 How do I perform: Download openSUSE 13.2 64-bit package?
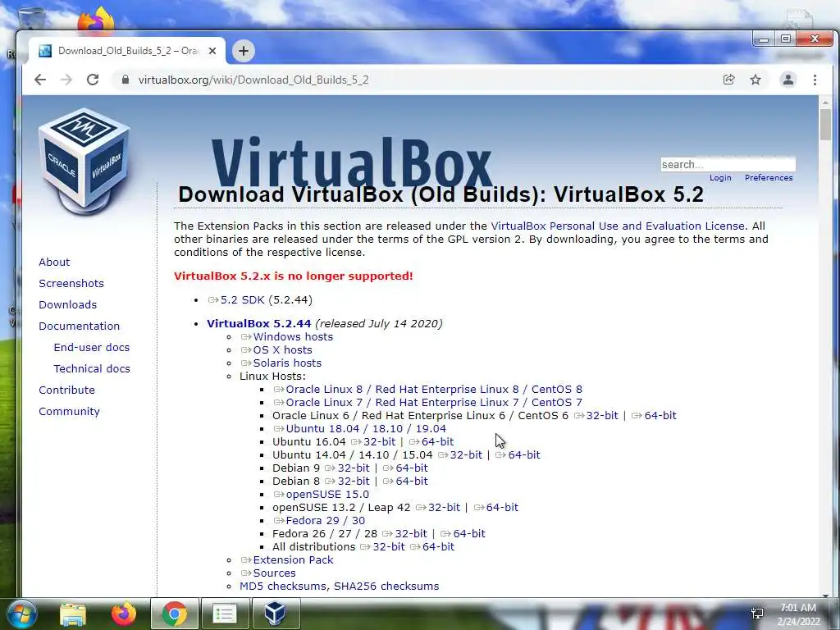496,507
